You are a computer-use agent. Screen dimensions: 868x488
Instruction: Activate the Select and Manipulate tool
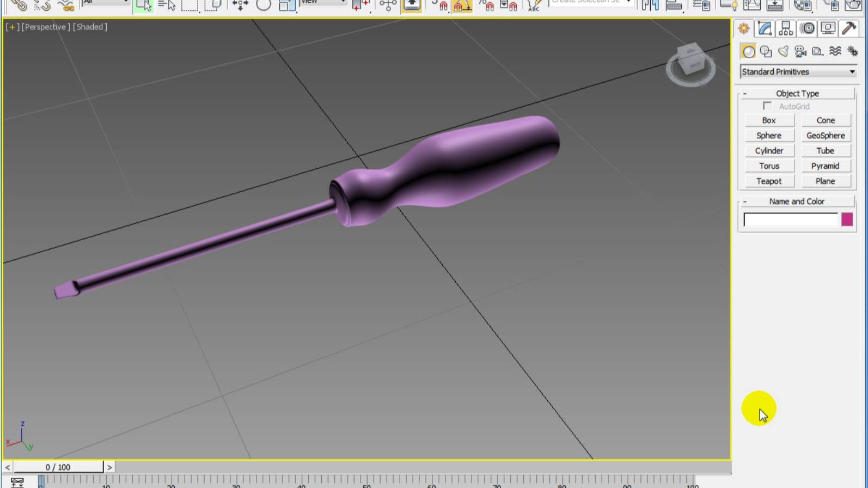pos(388,5)
